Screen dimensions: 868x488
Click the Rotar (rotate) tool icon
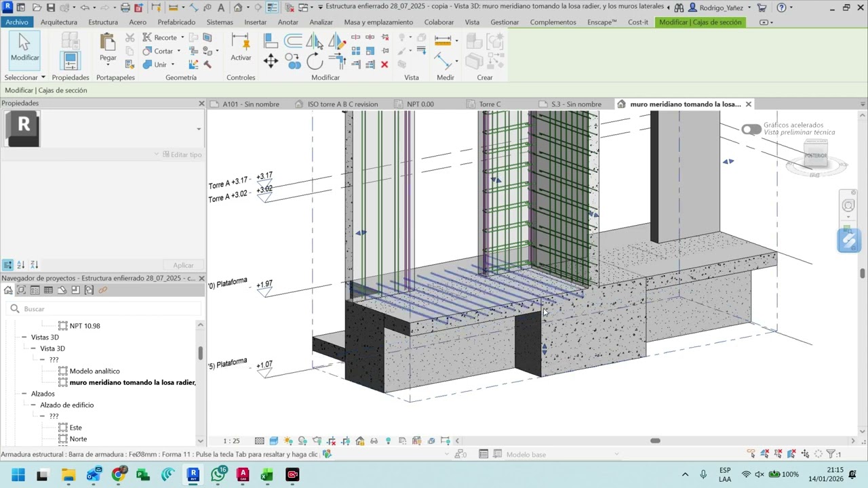(315, 62)
